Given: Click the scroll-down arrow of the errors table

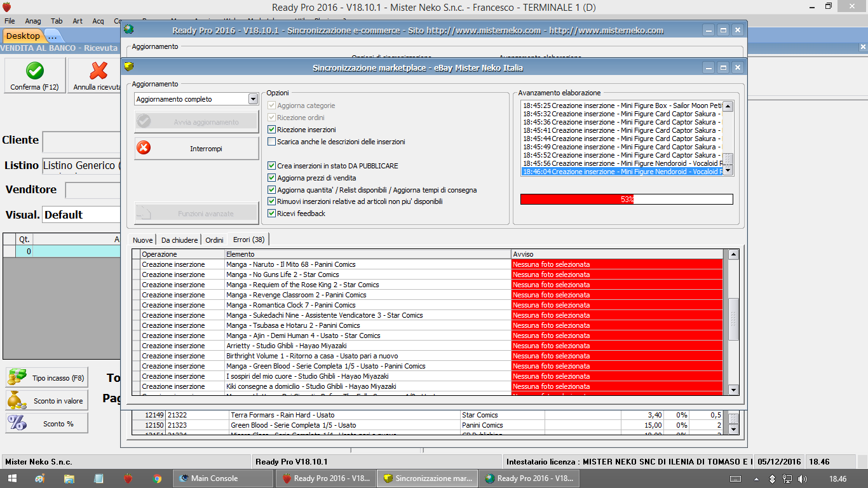Looking at the screenshot, I should pos(733,390).
